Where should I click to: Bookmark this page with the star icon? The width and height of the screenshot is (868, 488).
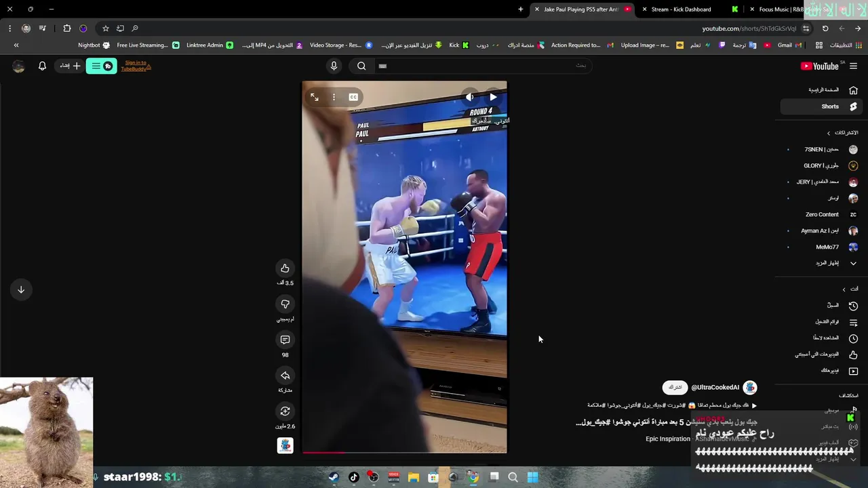pos(105,28)
